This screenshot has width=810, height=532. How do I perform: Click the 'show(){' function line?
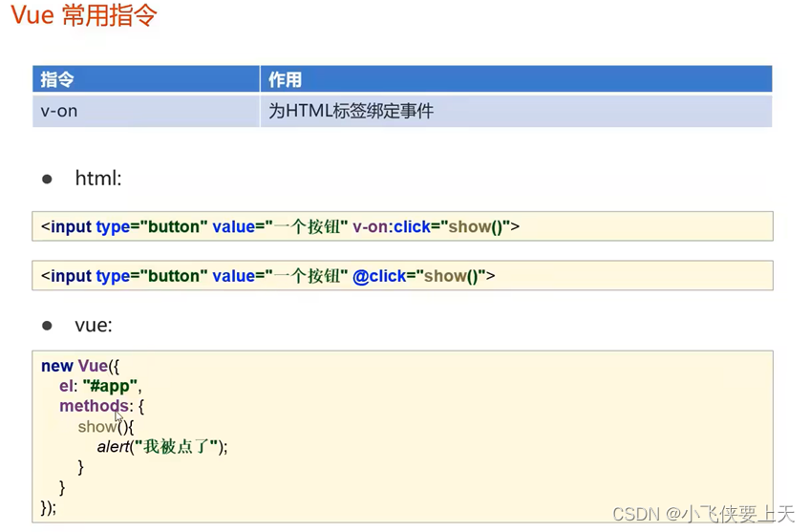[x=106, y=427]
